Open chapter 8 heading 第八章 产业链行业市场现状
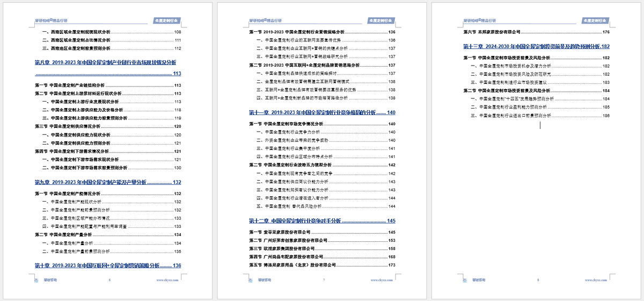Viewport: 644px width, 301px height. pyautogui.click(x=108, y=68)
